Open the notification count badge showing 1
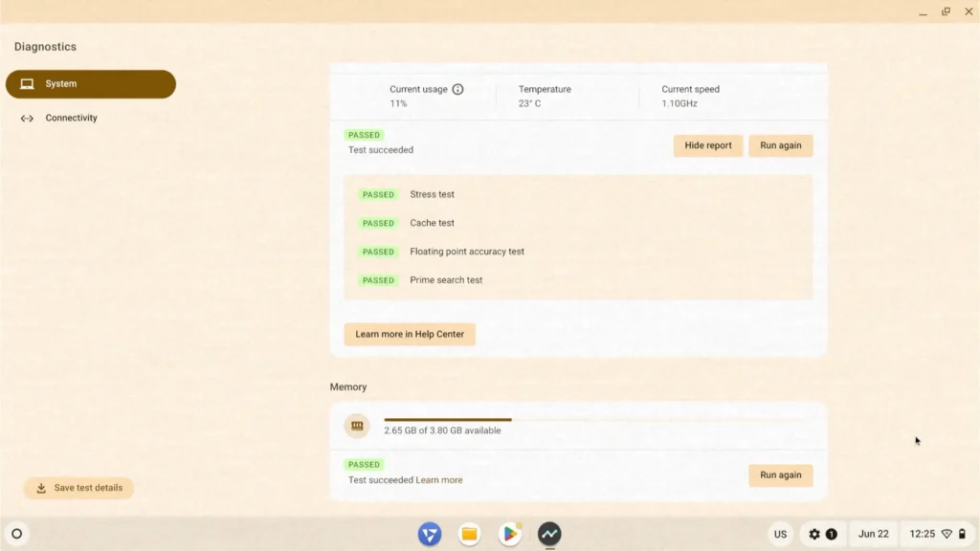The height and width of the screenshot is (551, 980). coord(832,534)
